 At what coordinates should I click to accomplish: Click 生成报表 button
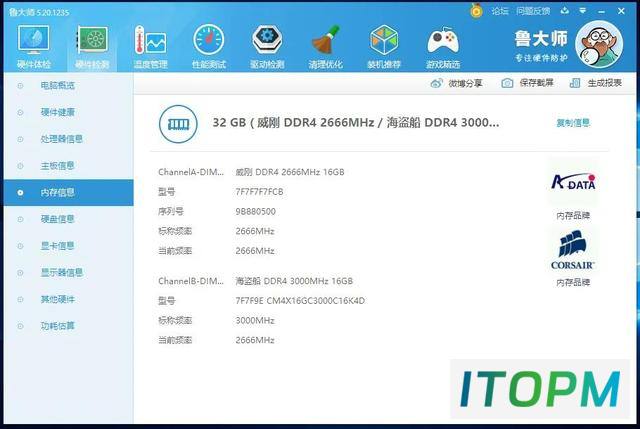point(596,83)
